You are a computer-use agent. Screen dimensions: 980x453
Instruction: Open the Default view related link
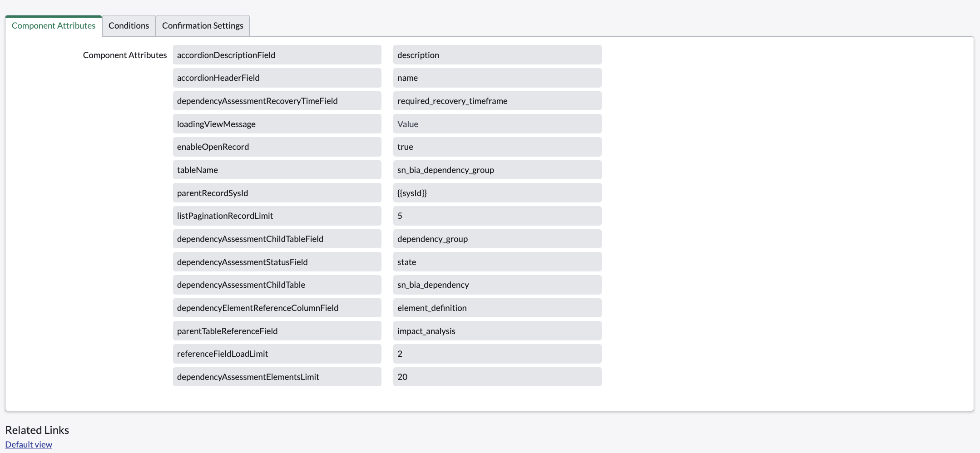point(29,444)
